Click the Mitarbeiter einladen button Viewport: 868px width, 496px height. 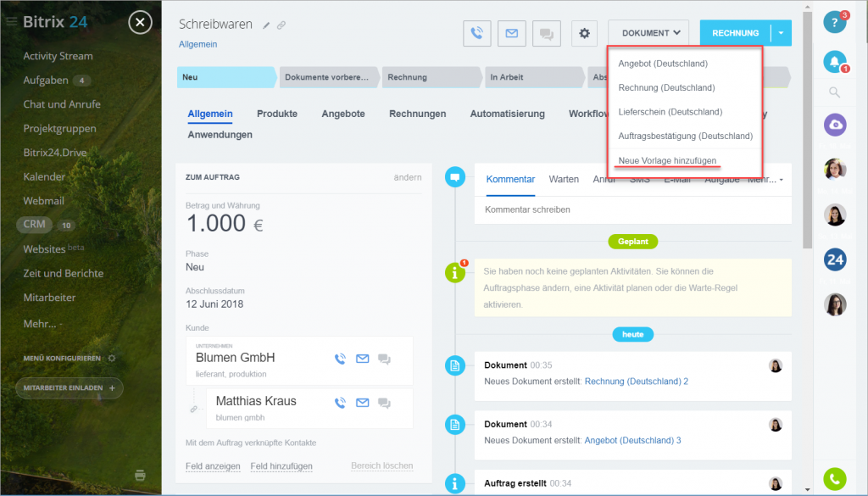tap(70, 387)
